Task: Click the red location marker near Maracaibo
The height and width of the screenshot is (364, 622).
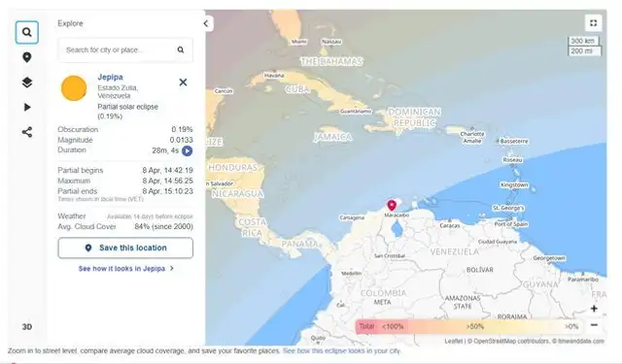Action: tap(392, 205)
